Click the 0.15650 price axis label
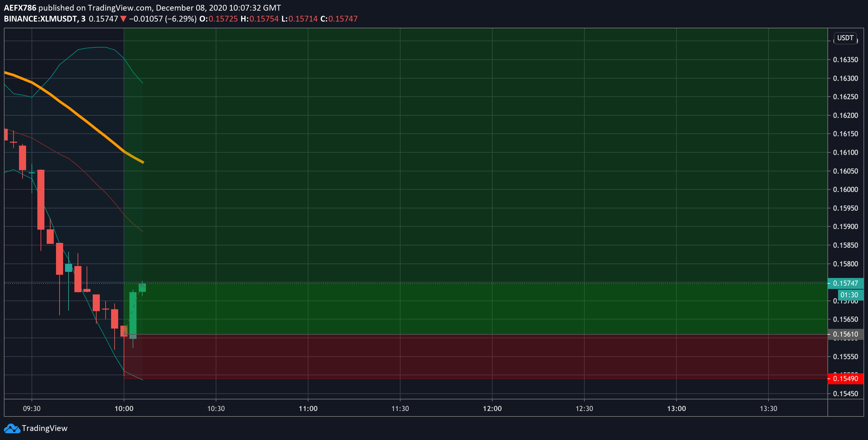 click(x=845, y=319)
